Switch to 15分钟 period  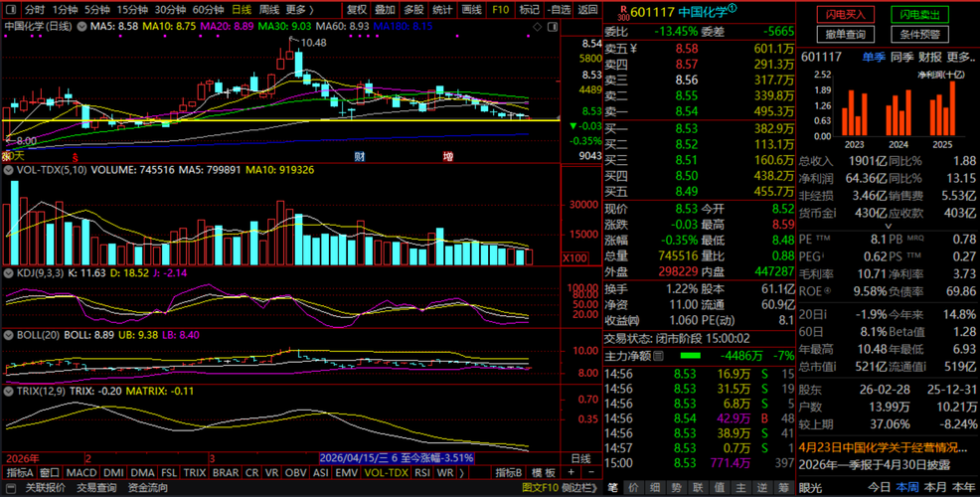pyautogui.click(x=132, y=10)
